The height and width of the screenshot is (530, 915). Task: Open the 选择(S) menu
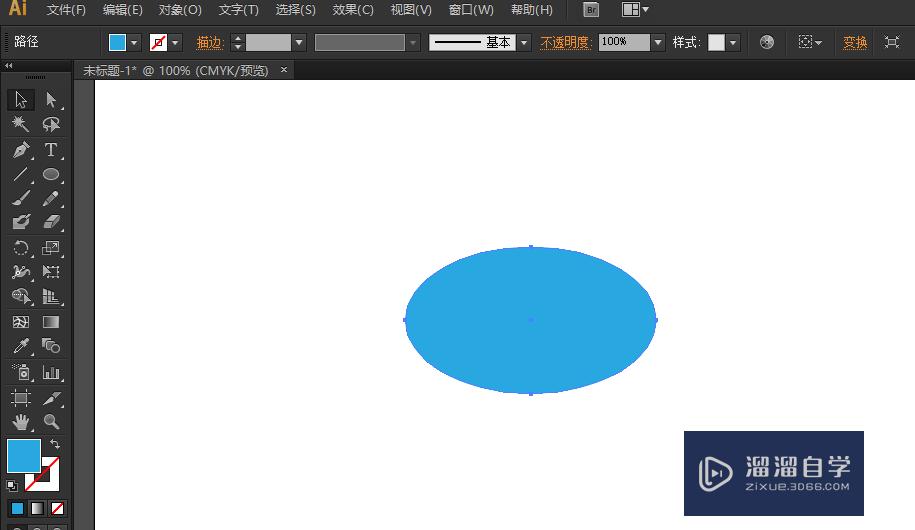tap(295, 10)
